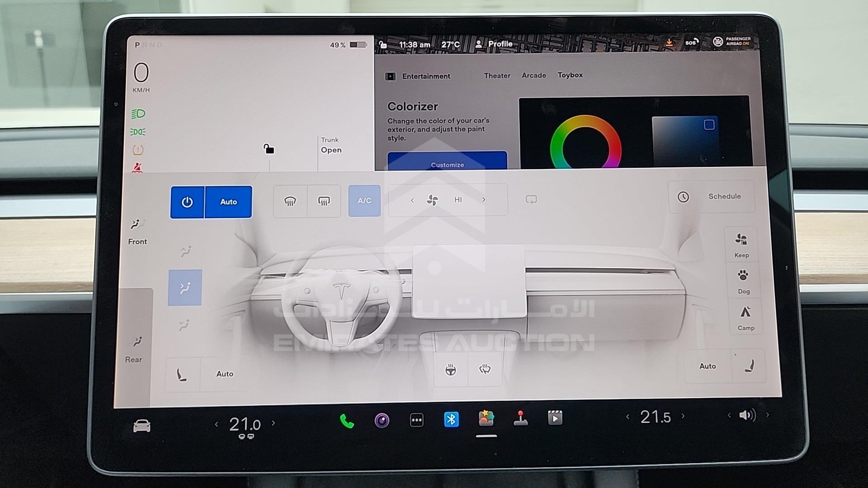The image size is (868, 488).
Task: Enable Camp mode
Action: click(746, 318)
